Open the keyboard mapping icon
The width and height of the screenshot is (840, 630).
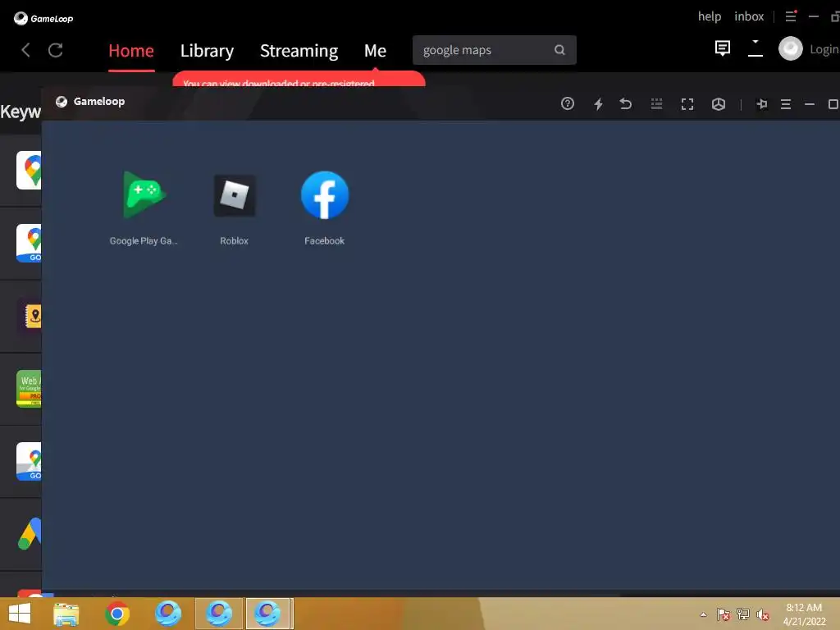(656, 103)
